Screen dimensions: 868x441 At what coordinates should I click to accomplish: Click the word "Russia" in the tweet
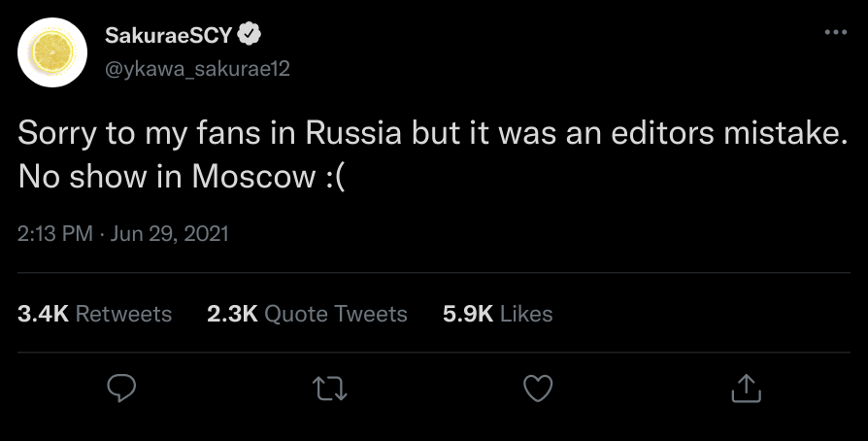click(353, 133)
